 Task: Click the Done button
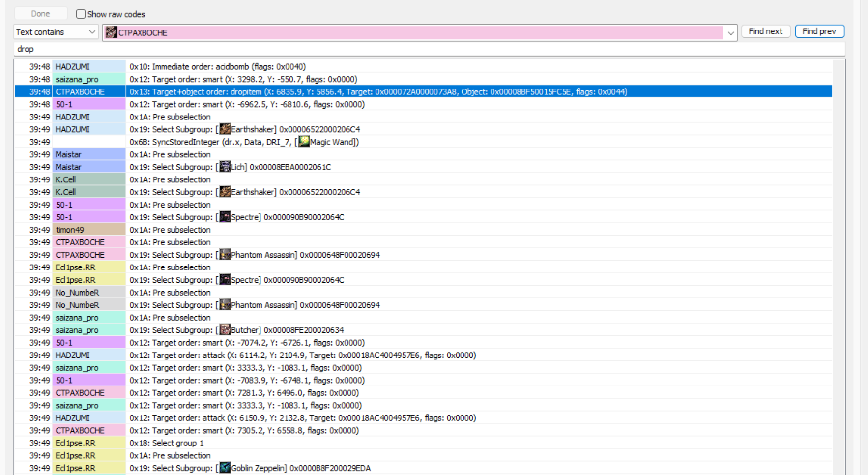point(40,14)
